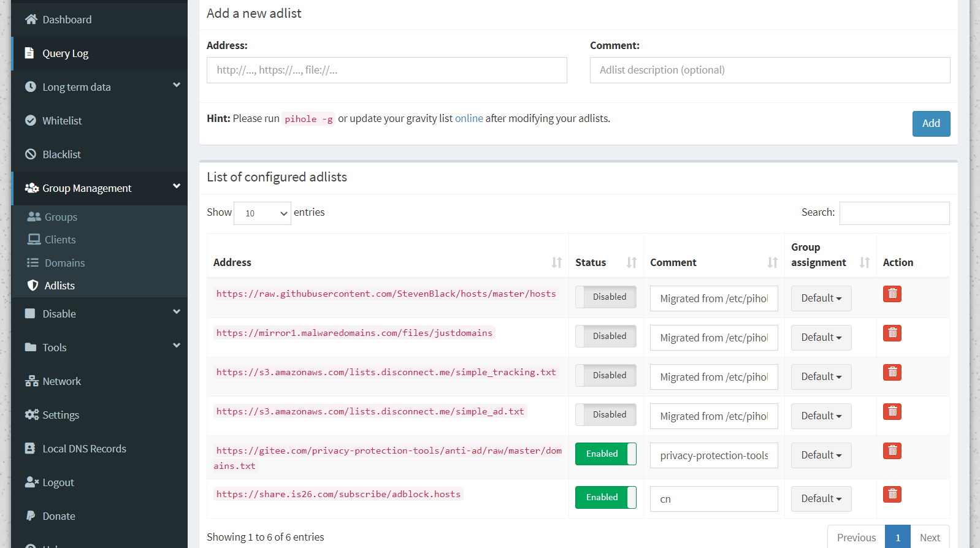Click the Settings gears icon in the sidebar

pyautogui.click(x=31, y=415)
